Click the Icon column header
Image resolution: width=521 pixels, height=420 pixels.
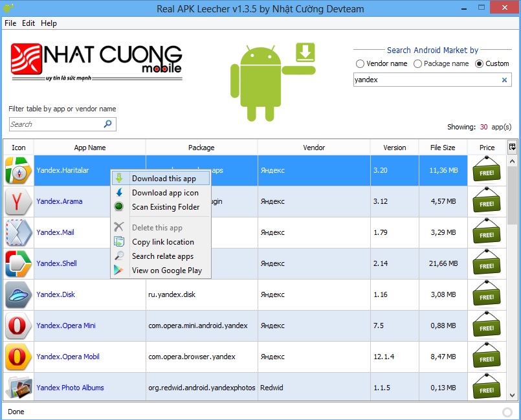(x=19, y=148)
